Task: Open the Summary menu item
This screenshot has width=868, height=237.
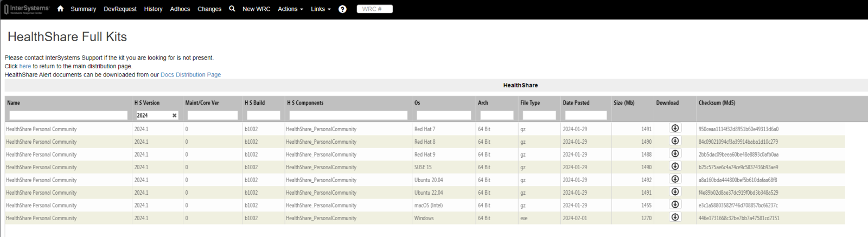Action: pyautogui.click(x=83, y=9)
